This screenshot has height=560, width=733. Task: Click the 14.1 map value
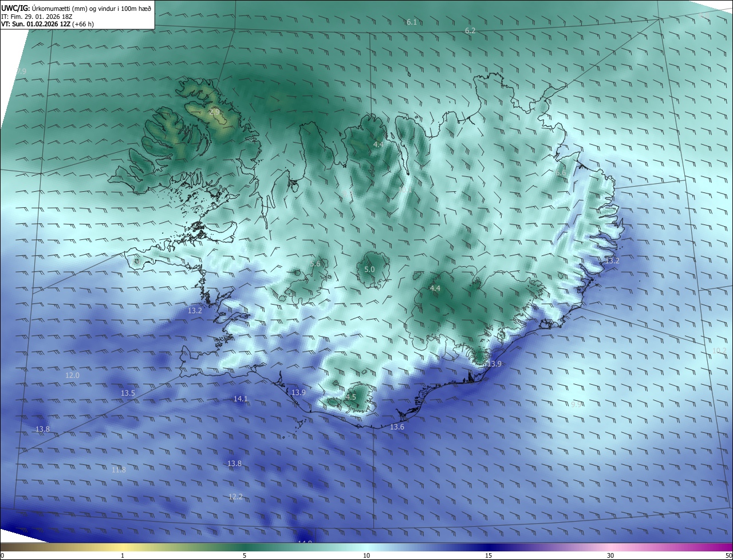tap(241, 399)
